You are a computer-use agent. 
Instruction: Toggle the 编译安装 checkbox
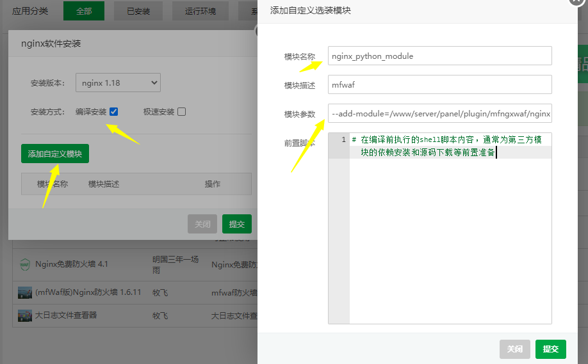point(113,111)
